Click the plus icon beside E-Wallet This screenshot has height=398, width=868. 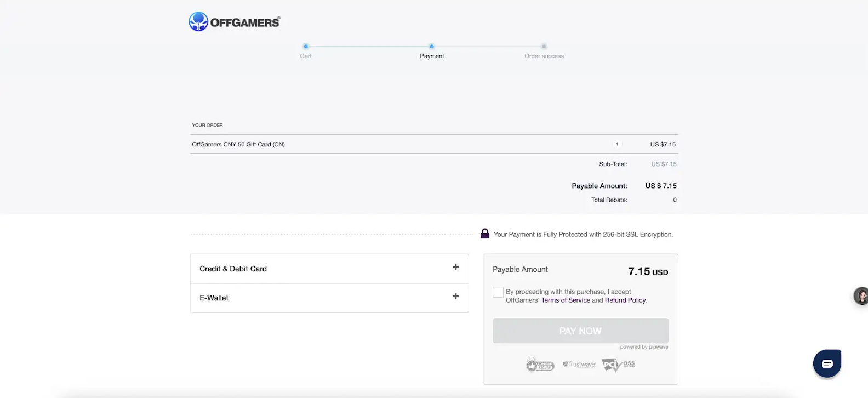tap(455, 296)
